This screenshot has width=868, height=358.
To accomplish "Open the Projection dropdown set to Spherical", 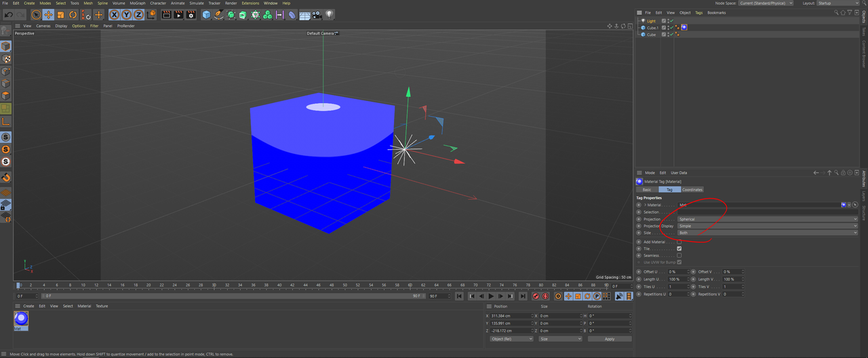I will tap(768, 219).
